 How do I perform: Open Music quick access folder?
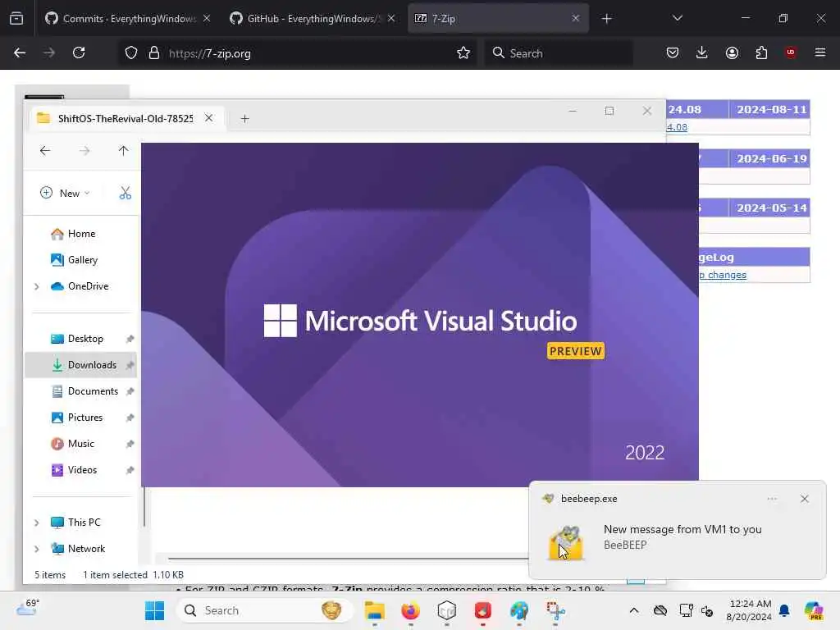tap(81, 444)
